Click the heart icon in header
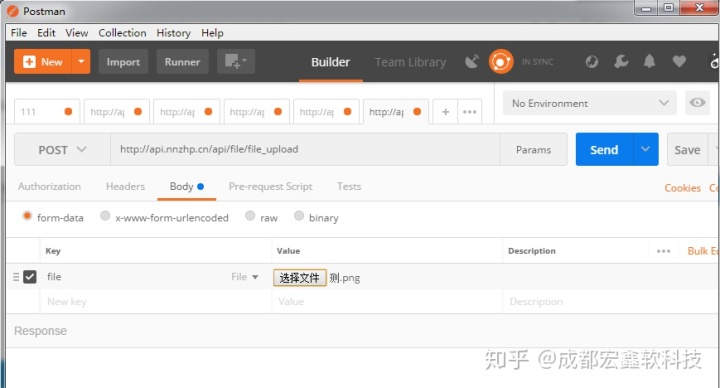 679,62
